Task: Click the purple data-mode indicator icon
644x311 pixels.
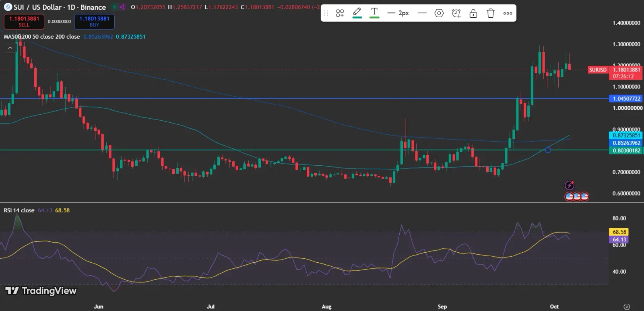Action: 122,7
